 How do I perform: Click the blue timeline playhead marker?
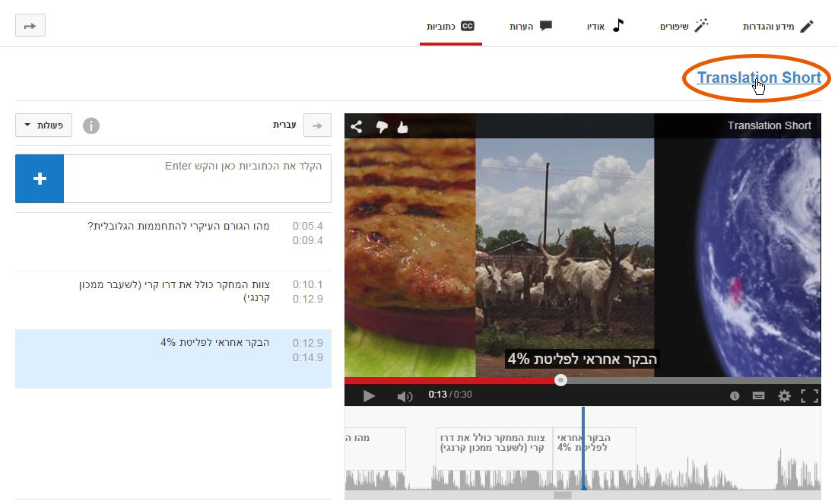click(583, 448)
